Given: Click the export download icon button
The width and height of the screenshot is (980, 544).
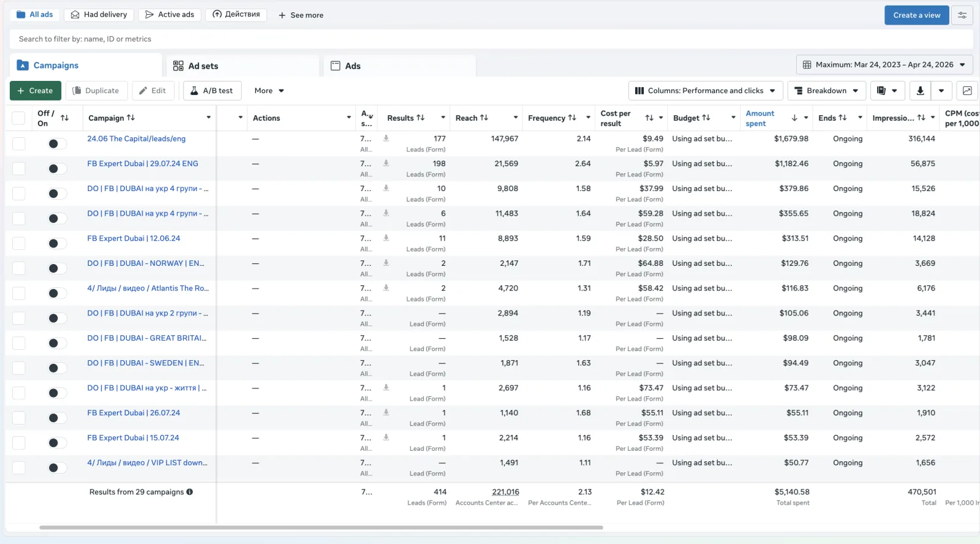Looking at the screenshot, I should click(920, 91).
